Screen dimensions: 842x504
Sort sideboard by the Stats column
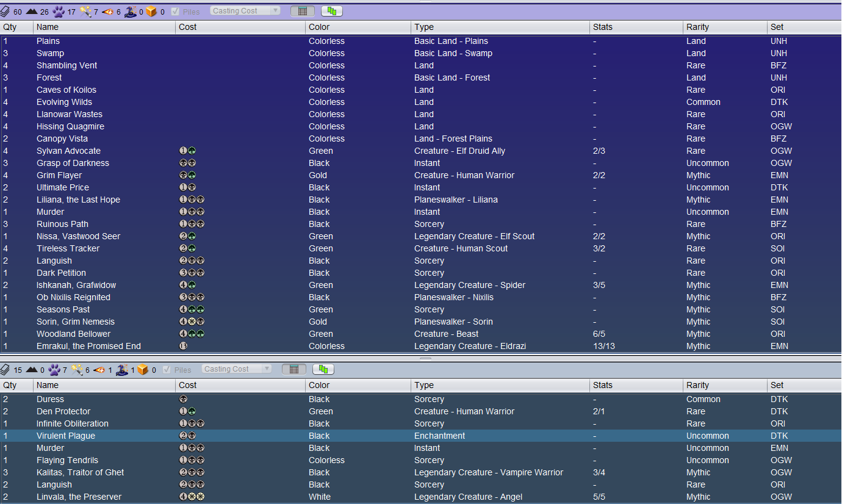[636, 385]
